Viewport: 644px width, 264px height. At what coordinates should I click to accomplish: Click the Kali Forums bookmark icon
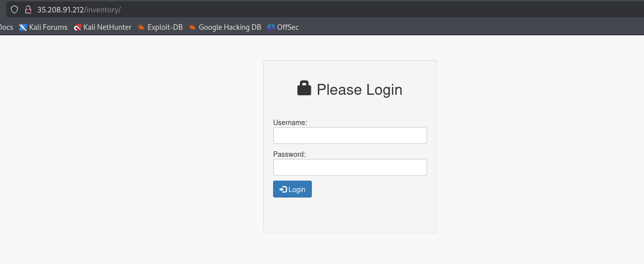23,27
